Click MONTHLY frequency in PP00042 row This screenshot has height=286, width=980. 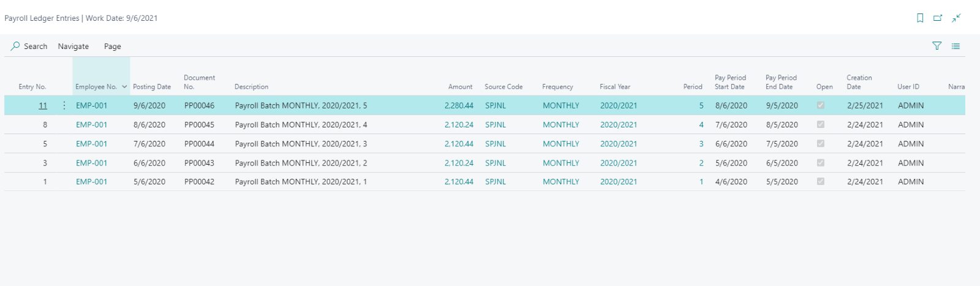pyautogui.click(x=561, y=182)
